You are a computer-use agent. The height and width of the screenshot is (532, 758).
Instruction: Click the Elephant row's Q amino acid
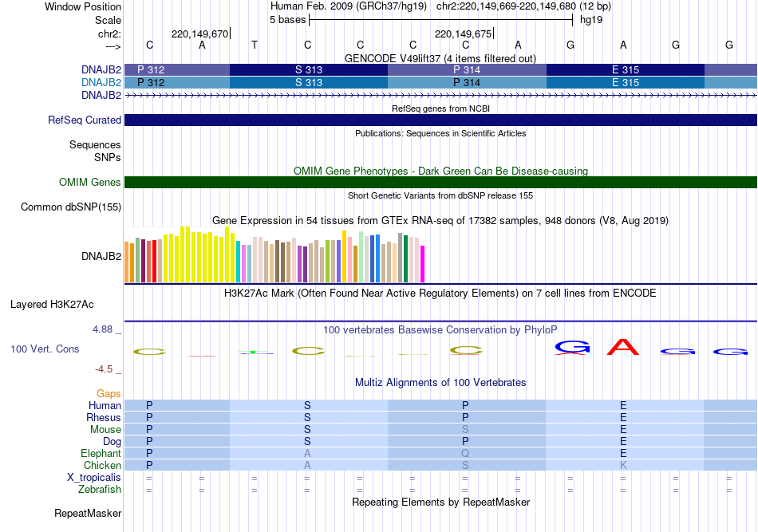point(465,453)
